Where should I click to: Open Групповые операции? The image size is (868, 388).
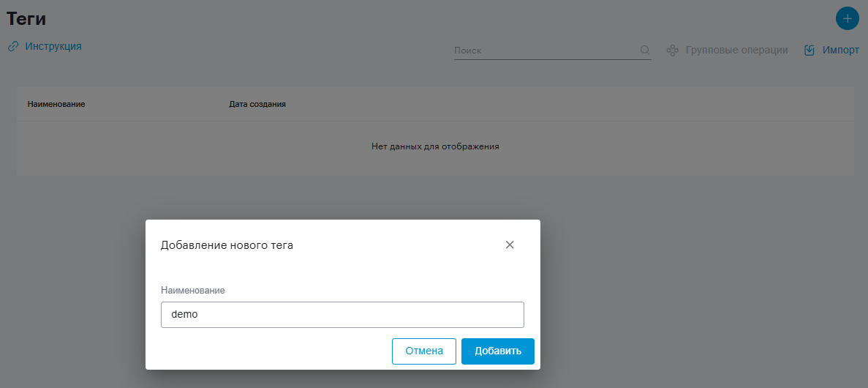click(736, 51)
